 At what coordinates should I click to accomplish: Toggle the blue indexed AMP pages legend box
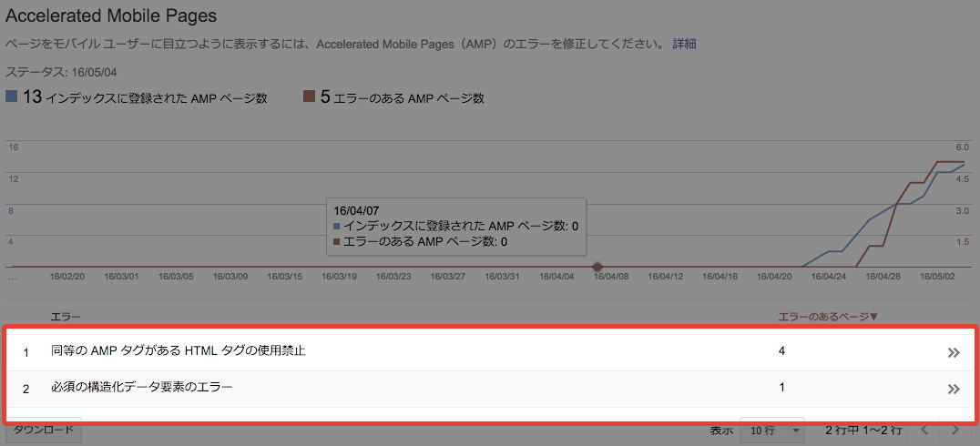tap(12, 97)
